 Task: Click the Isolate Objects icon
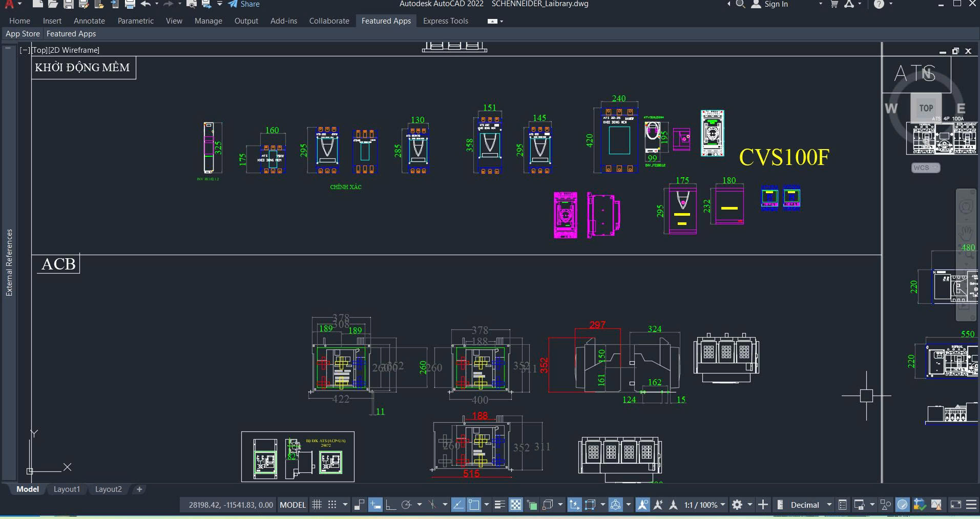(x=886, y=505)
